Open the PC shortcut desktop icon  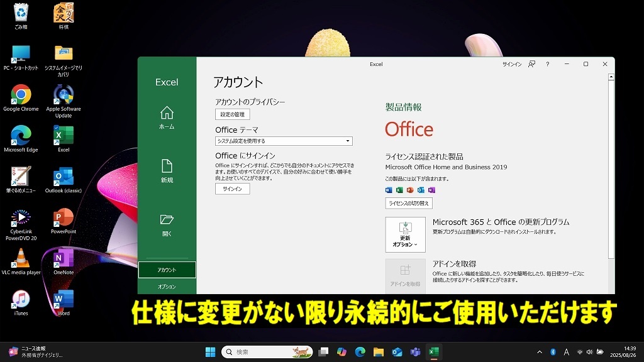click(x=21, y=57)
